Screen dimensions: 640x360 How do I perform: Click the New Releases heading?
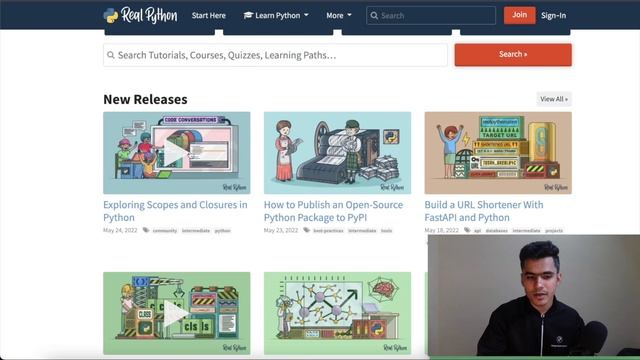(x=145, y=99)
